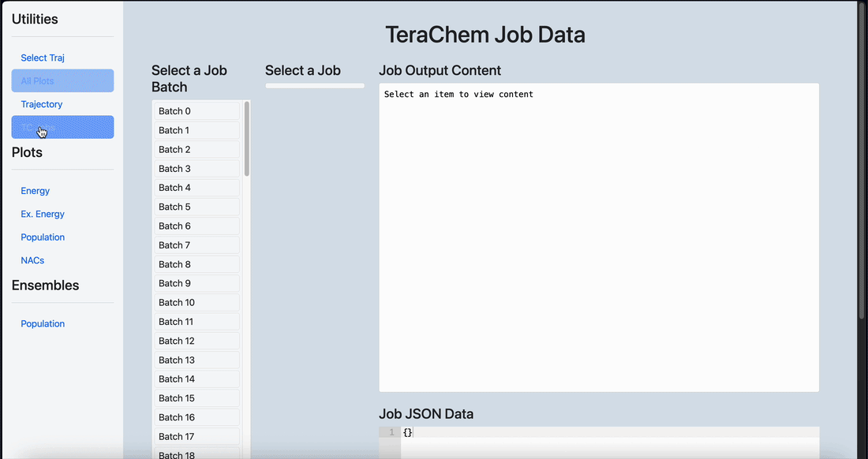Choose Batch 16 from the batch list
This screenshot has height=459, width=868.
point(197,417)
